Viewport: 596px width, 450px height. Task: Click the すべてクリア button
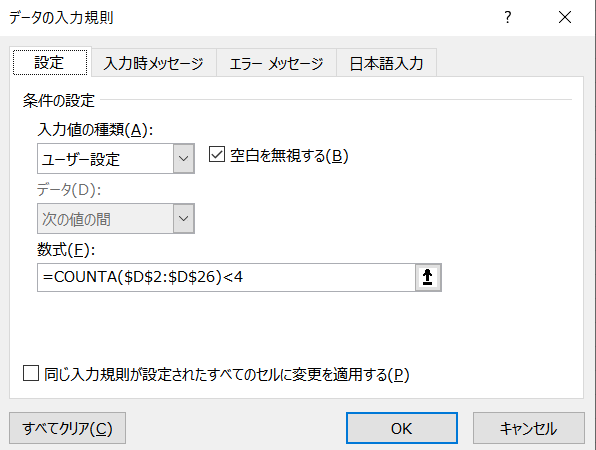coord(67,428)
